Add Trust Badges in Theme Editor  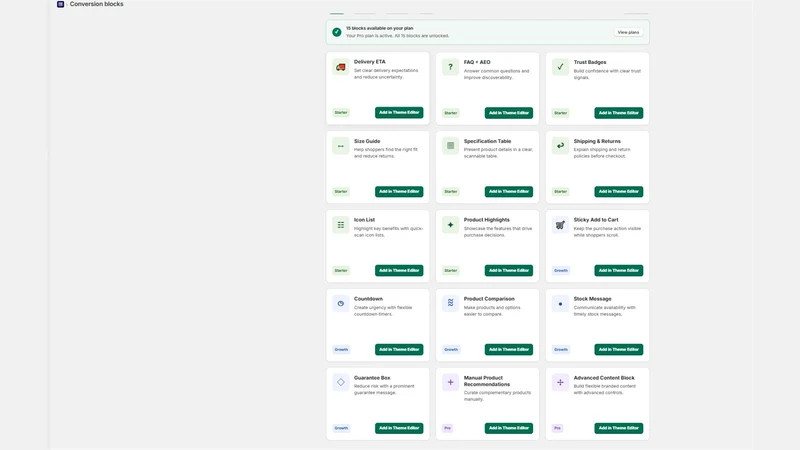pyautogui.click(x=618, y=113)
